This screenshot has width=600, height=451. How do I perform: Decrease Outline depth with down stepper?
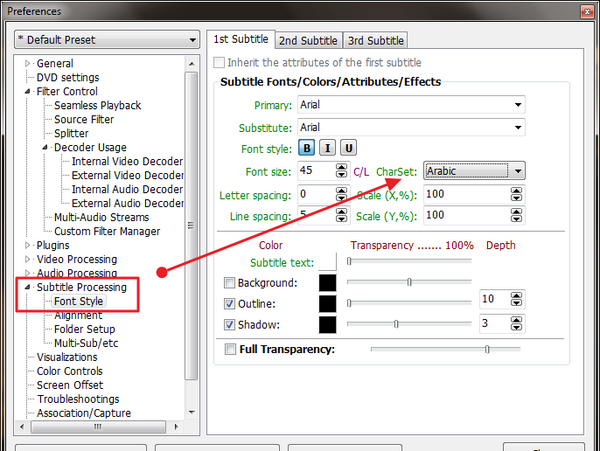click(516, 303)
